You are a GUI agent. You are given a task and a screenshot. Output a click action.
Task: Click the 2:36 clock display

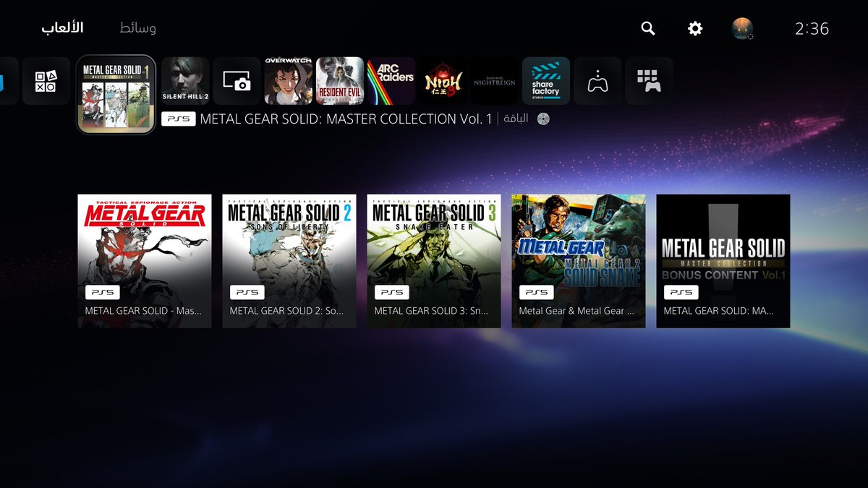[812, 29]
